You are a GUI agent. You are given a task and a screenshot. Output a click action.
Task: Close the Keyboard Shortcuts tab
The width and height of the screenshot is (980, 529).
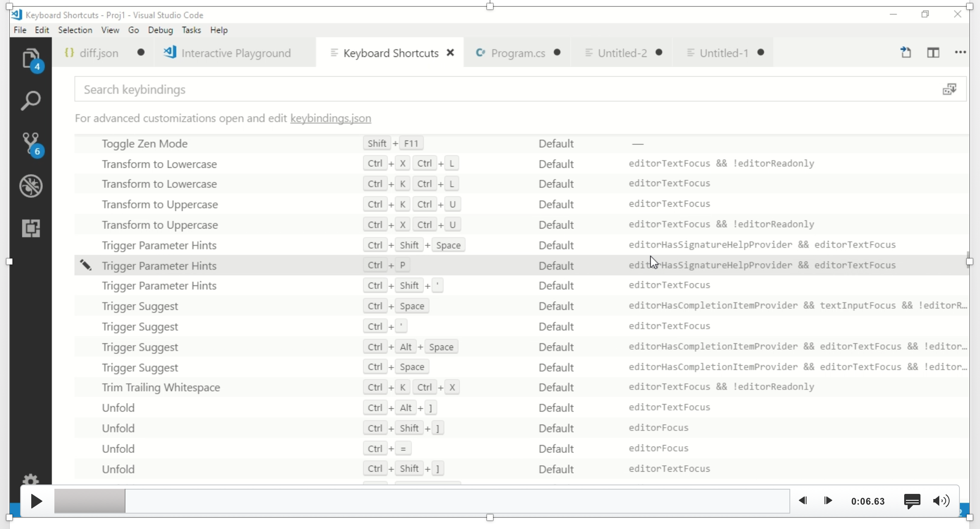point(450,53)
